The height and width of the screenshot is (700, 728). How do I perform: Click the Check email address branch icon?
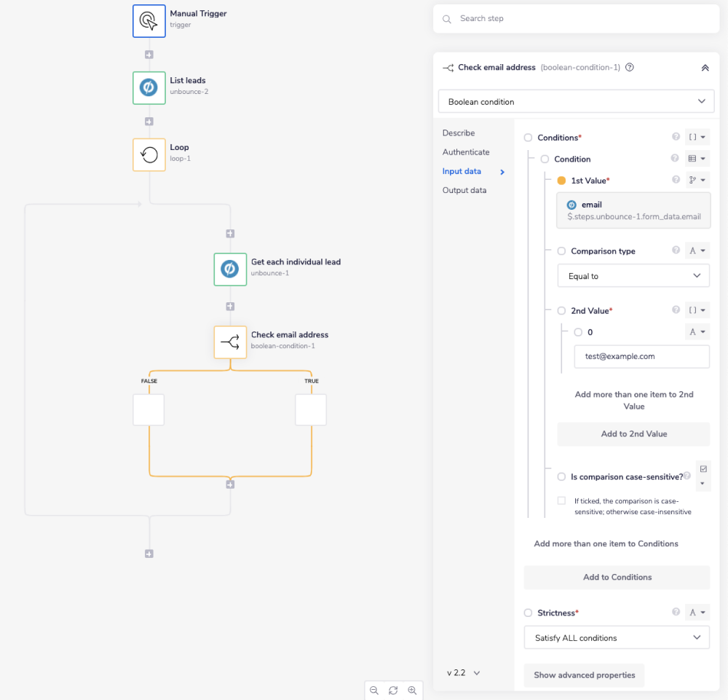(229, 342)
